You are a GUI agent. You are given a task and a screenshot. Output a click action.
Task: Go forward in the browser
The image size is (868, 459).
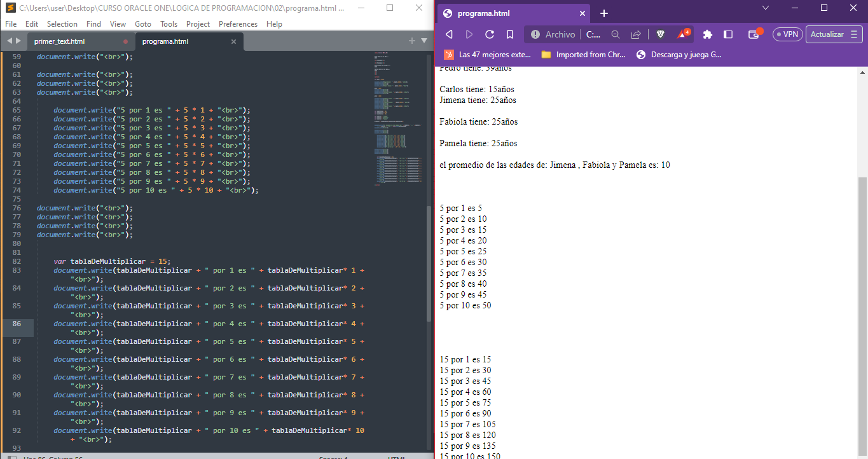click(x=469, y=34)
